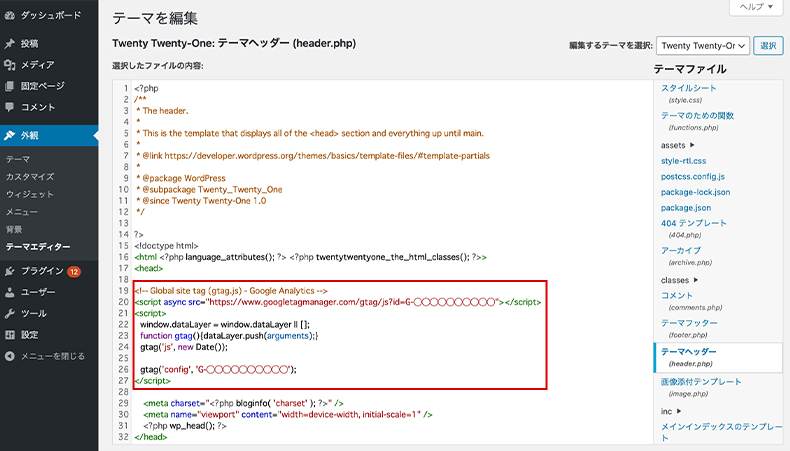Select the 外観 menu item
The width and height of the screenshot is (790, 451).
point(49,136)
